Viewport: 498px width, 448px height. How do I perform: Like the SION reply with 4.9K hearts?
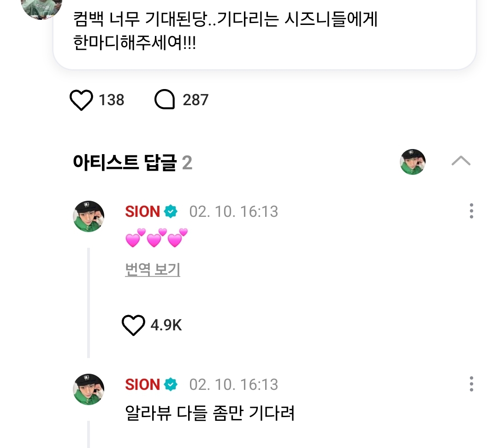point(133,326)
